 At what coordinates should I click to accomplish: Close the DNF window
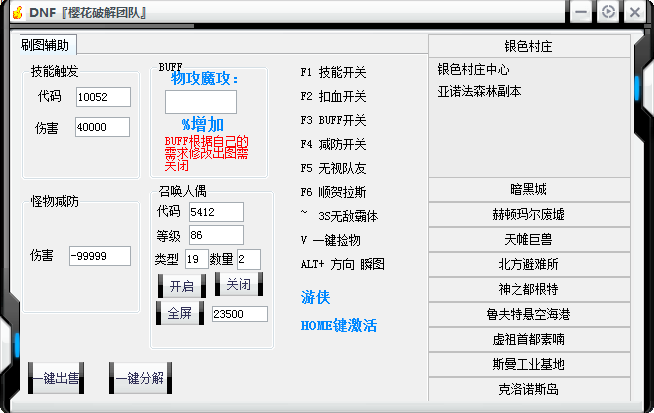(x=635, y=12)
